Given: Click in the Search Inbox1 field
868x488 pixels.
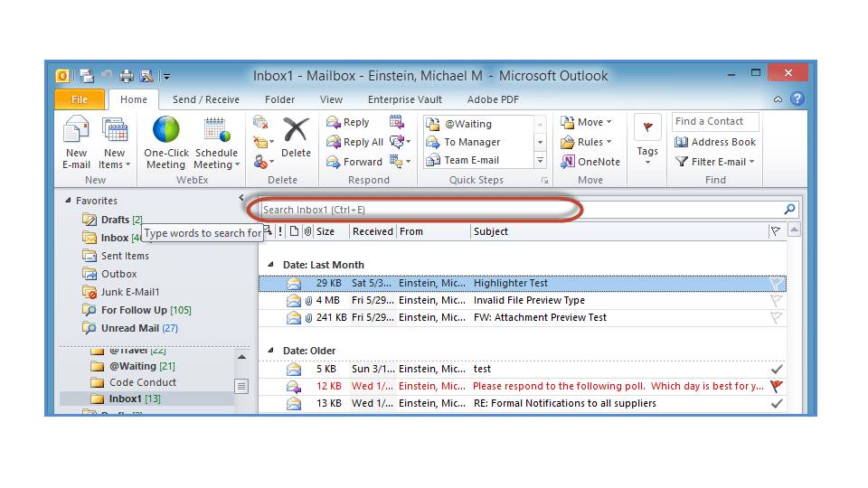Looking at the screenshot, I should [x=522, y=210].
